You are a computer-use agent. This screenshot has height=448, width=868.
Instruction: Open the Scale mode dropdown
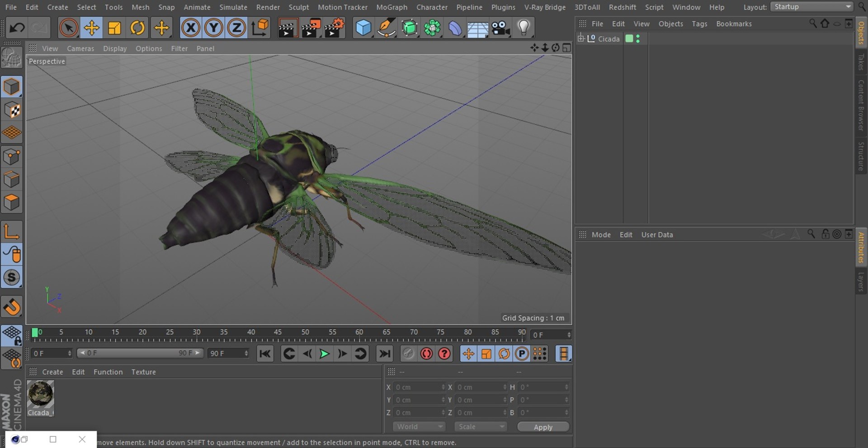(x=481, y=427)
